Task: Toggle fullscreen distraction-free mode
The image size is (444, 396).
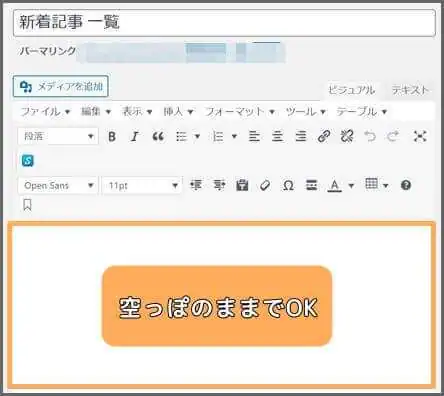Action: pos(420,136)
